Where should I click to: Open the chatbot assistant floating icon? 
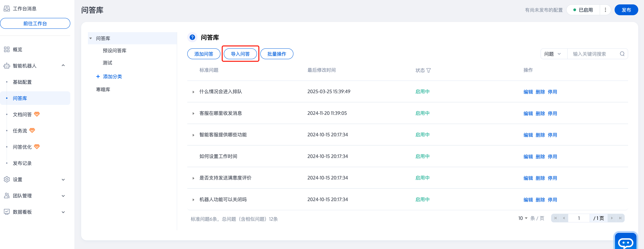[626, 241]
